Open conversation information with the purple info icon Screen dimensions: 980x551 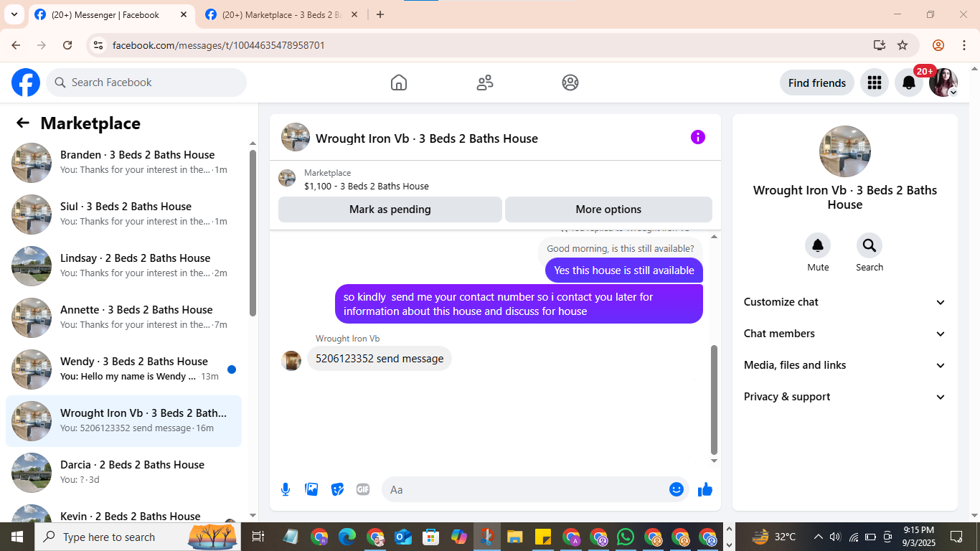click(x=698, y=137)
